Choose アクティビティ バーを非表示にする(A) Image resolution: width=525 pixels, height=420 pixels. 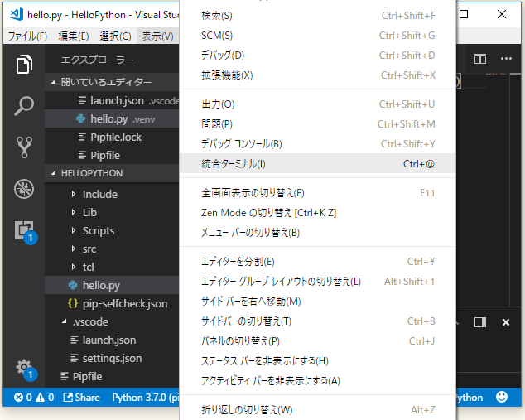317,381
